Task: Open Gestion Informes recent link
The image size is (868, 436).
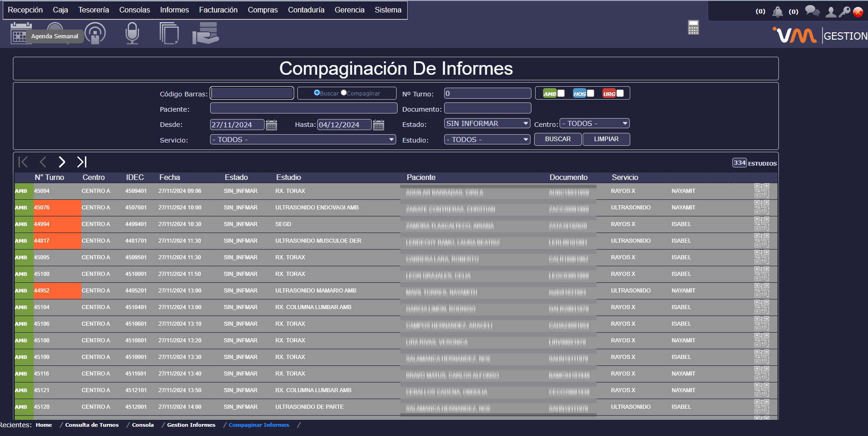Action: 191,425
